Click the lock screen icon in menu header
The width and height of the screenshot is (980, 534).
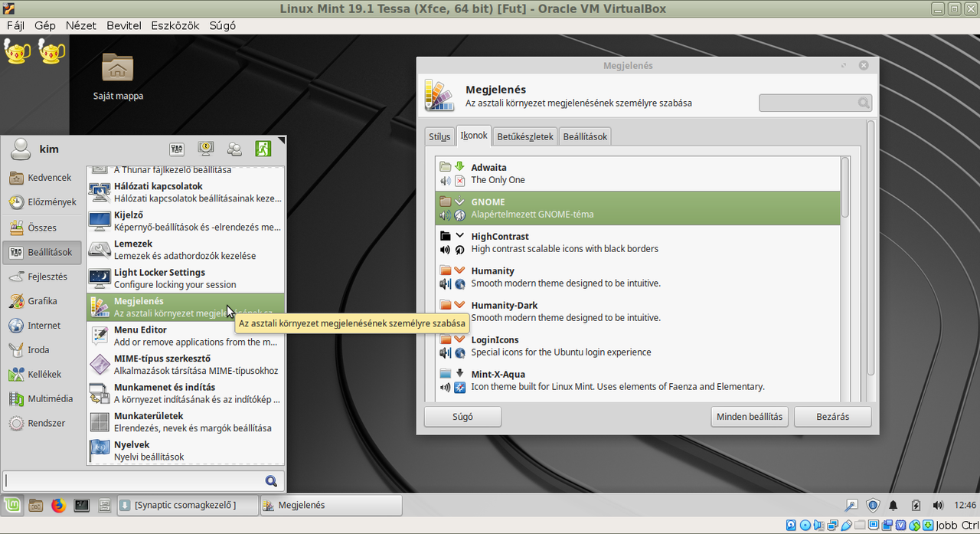coord(206,149)
